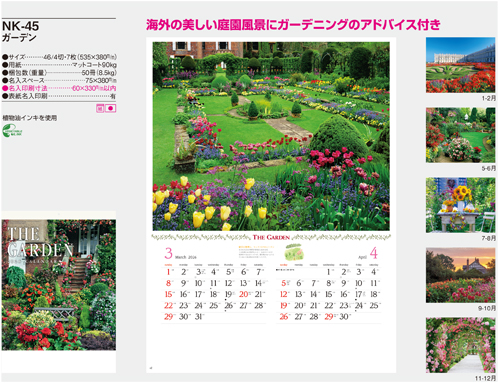Select April 29 on the calendar

(330, 316)
